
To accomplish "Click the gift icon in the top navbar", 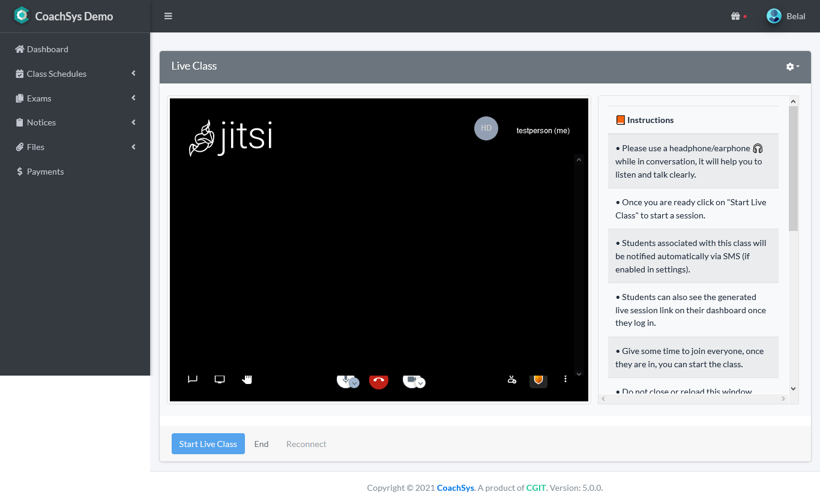I will (737, 16).
